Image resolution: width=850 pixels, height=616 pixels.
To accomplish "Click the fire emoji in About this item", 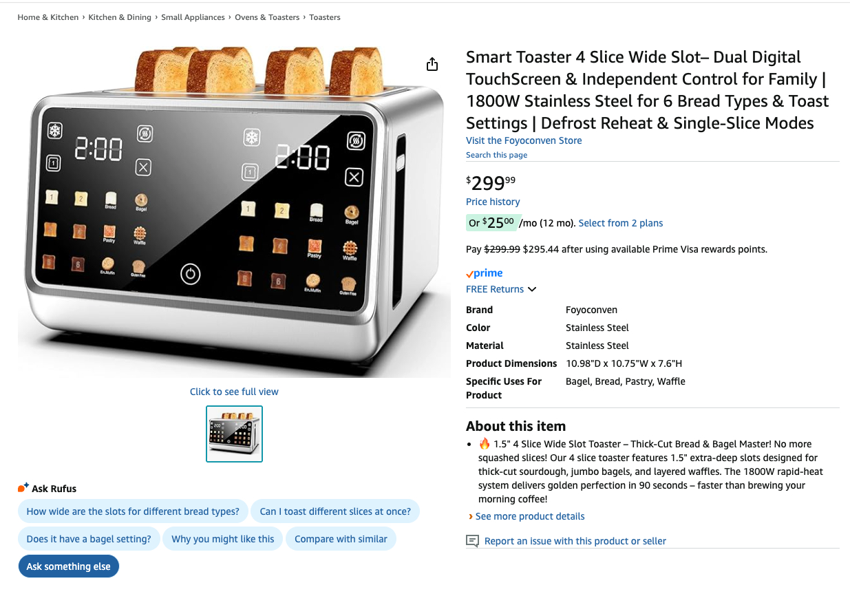I will pyautogui.click(x=485, y=444).
